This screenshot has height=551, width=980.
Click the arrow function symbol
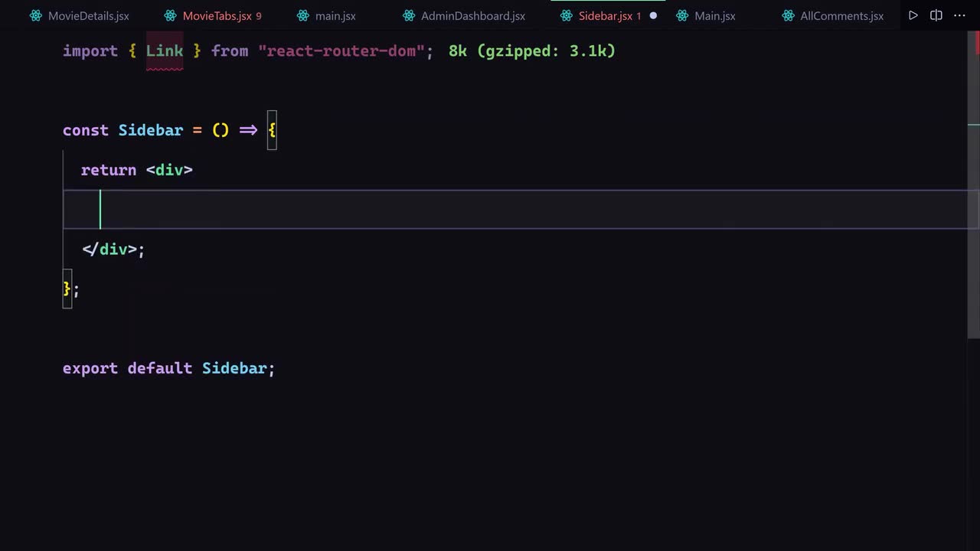pos(248,130)
